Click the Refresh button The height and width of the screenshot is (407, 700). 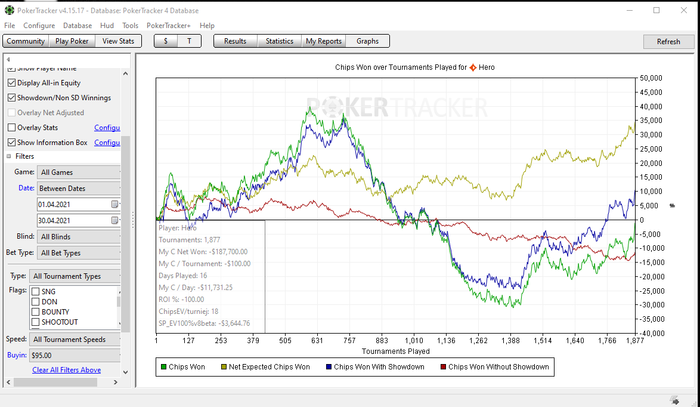[668, 42]
